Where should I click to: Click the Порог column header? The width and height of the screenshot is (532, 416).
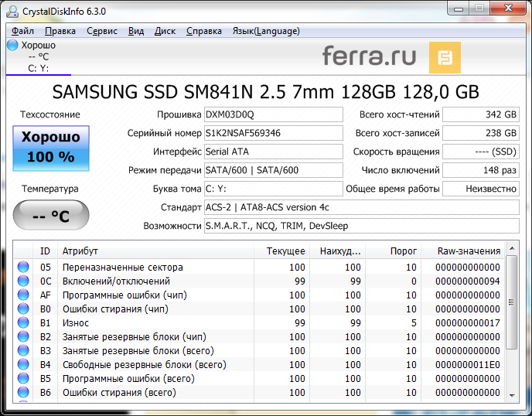(x=393, y=251)
